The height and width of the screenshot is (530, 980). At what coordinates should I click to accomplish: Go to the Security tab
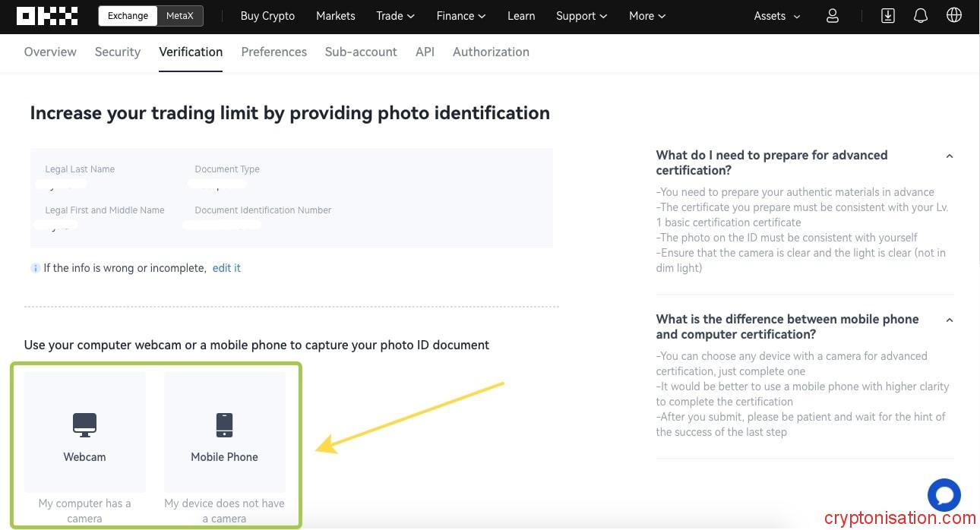(118, 52)
